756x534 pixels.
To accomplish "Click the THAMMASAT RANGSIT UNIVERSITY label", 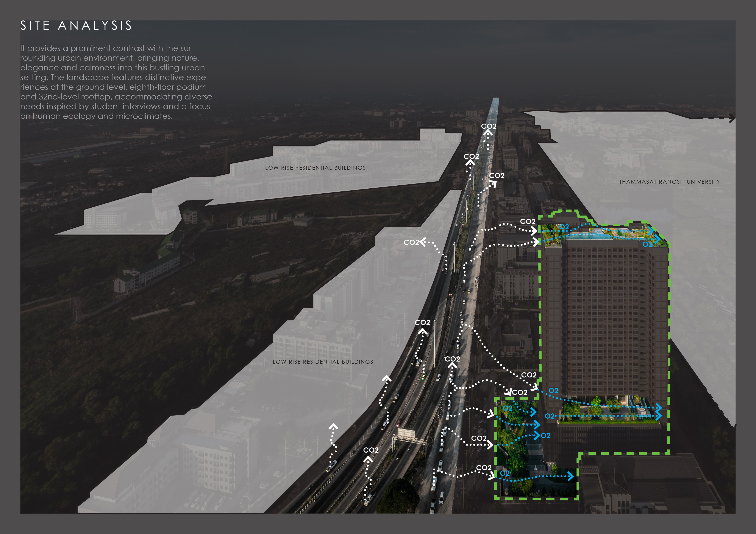I will coord(669,182).
